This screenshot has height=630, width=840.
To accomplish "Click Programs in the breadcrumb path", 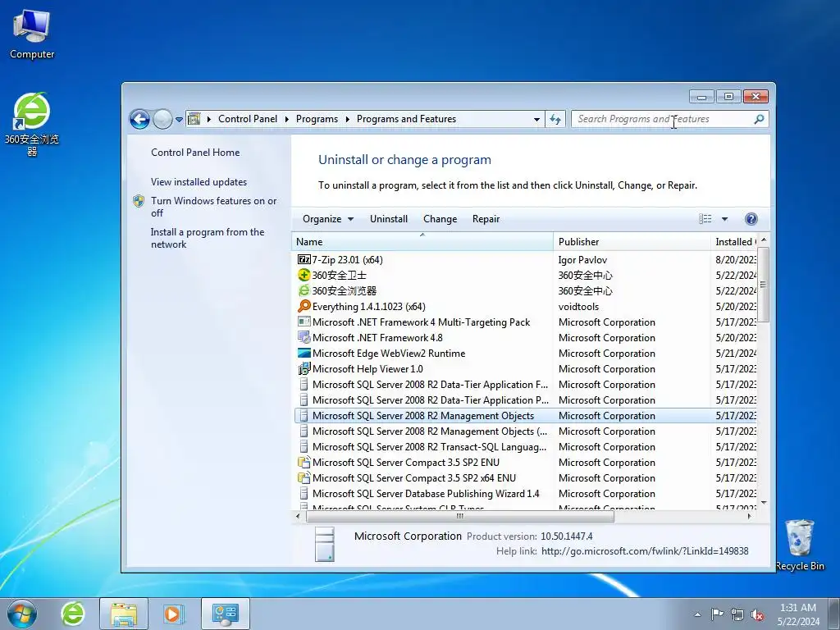I will (317, 119).
